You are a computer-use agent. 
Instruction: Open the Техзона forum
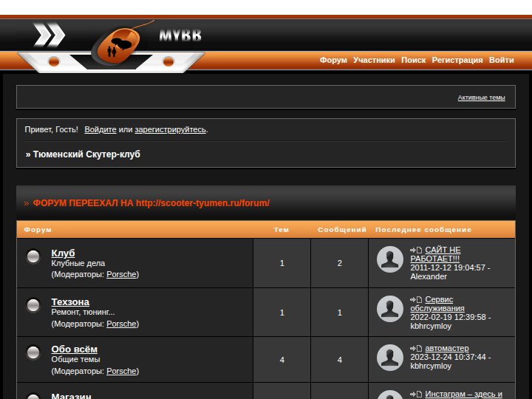click(x=70, y=302)
